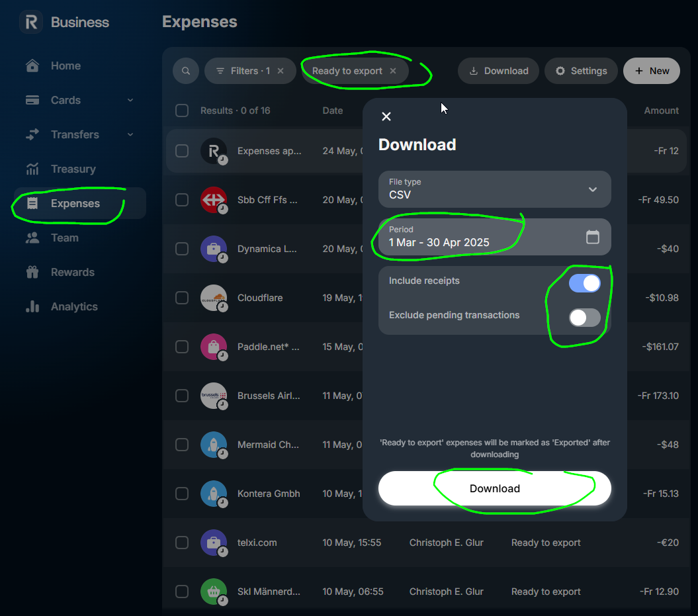Click Christoph E. Glur in telxi.com row
This screenshot has width=698, height=616.
(x=447, y=543)
